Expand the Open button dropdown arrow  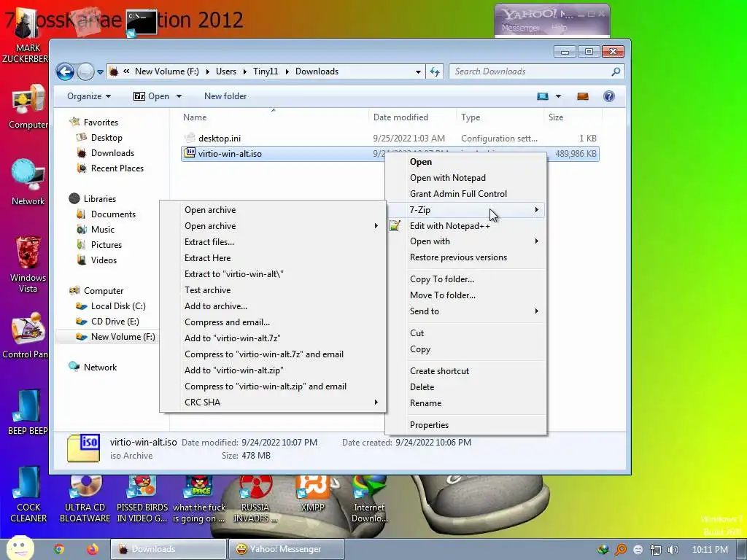click(179, 96)
